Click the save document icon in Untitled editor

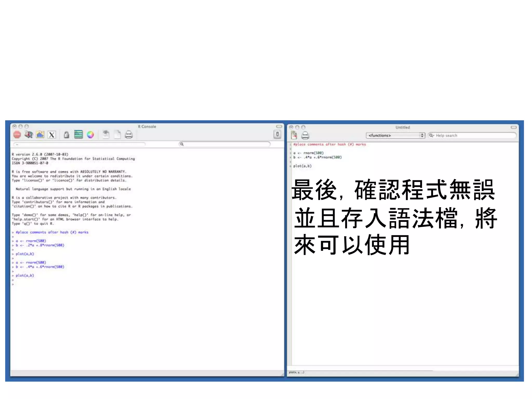point(294,135)
